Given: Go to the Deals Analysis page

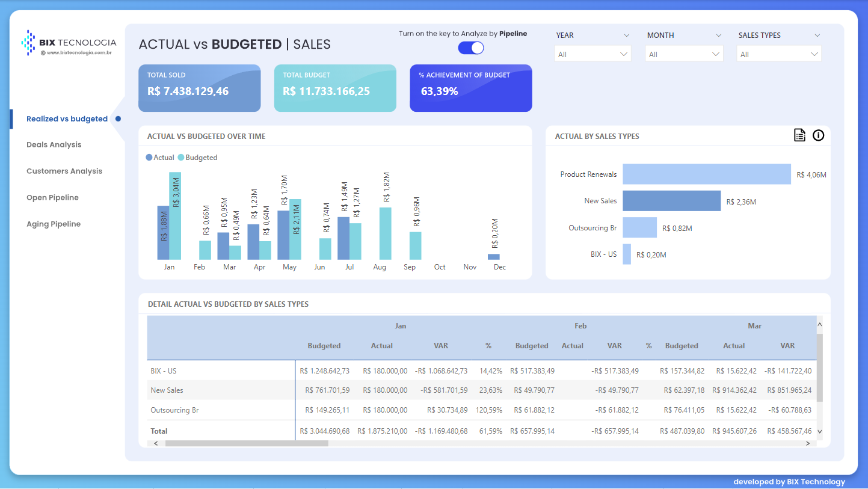Looking at the screenshot, I should [x=54, y=145].
